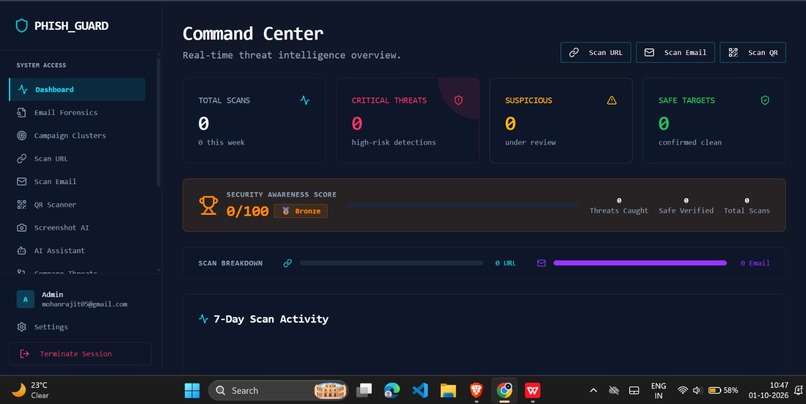The height and width of the screenshot is (404, 806).
Task: Click the Bronze badge
Action: pyautogui.click(x=301, y=211)
